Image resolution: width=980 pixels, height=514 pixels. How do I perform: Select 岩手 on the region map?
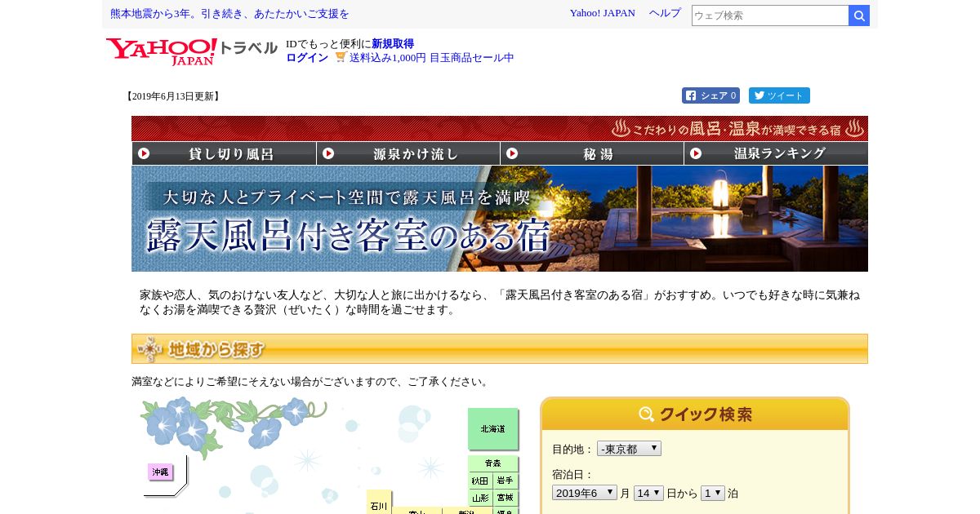506,481
